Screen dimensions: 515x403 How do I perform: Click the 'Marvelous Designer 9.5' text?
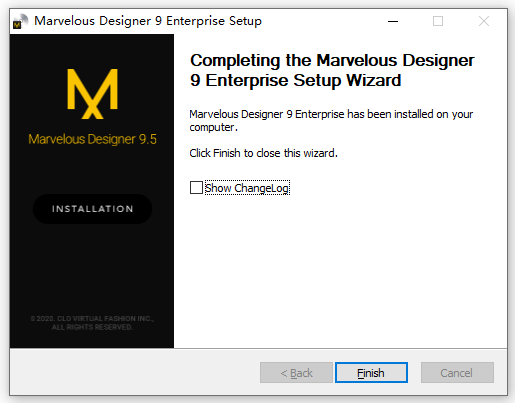(92, 139)
